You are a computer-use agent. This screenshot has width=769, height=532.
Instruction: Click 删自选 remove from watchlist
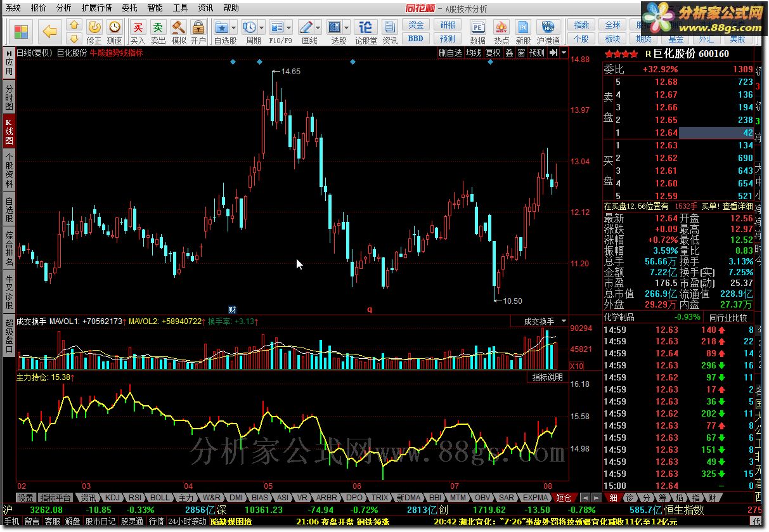(450, 53)
